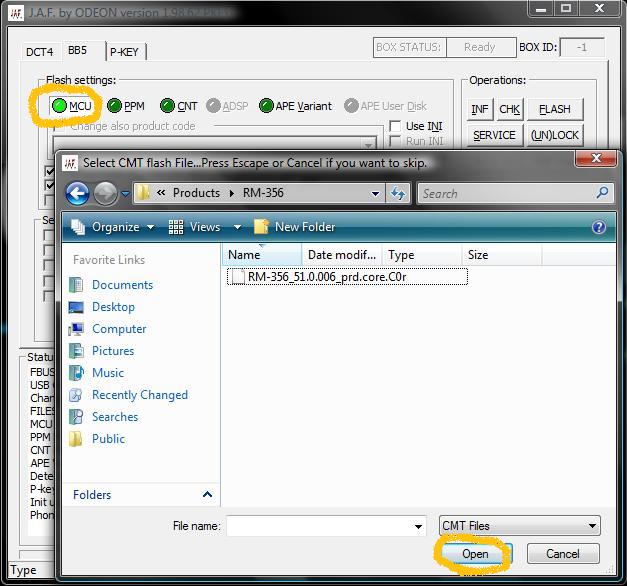Expand the Folders pane chevron
The height and width of the screenshot is (586, 627).
coord(207,494)
